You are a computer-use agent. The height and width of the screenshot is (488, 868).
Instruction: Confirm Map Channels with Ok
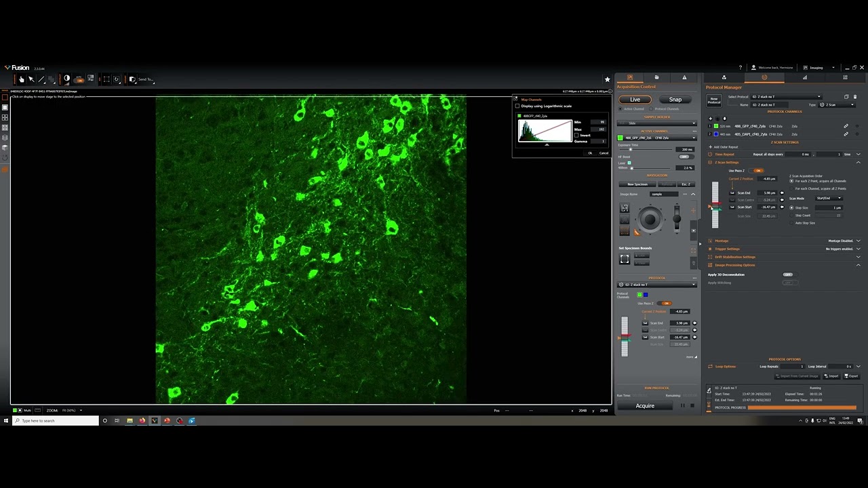tap(590, 152)
